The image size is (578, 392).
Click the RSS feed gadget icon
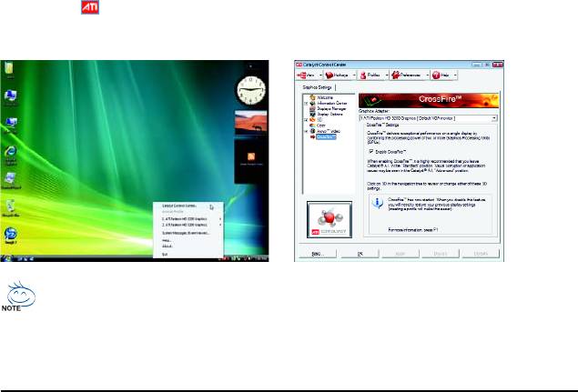pos(250,157)
